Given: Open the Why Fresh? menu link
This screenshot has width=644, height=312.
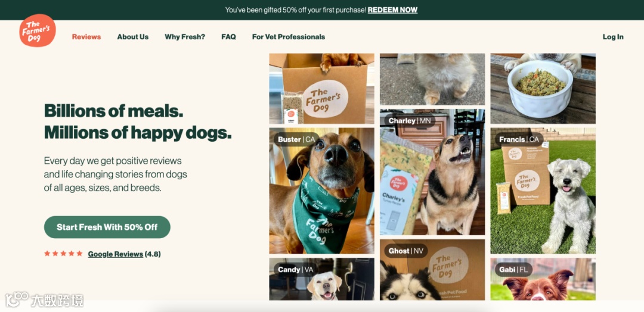Looking at the screenshot, I should [185, 37].
